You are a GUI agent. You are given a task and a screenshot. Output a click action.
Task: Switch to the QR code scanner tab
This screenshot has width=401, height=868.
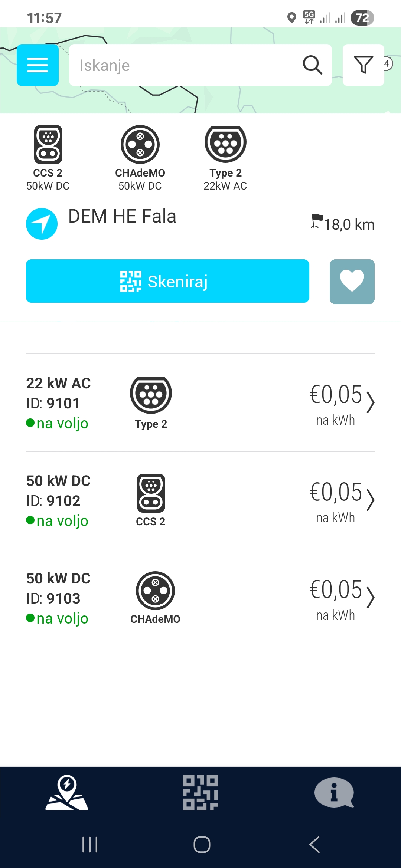pos(200,792)
